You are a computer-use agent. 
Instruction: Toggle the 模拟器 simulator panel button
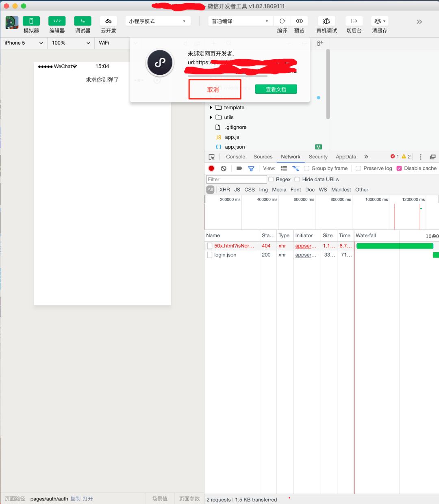[31, 21]
